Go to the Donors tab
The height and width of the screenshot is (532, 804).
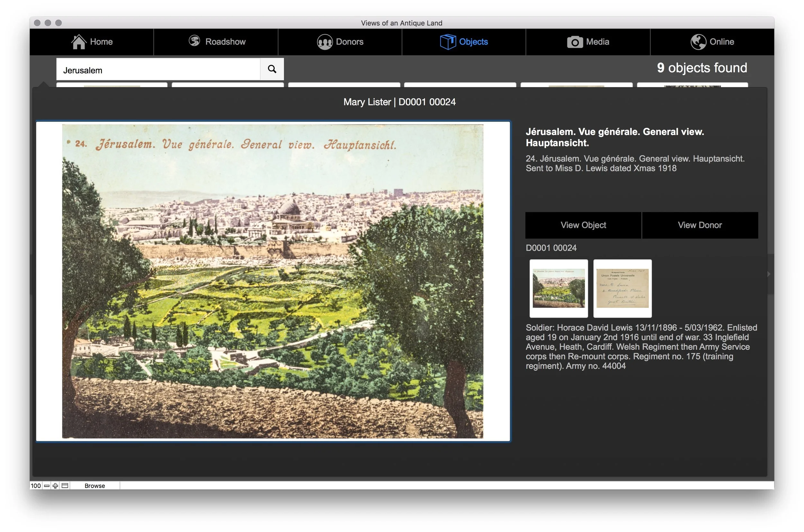click(340, 42)
